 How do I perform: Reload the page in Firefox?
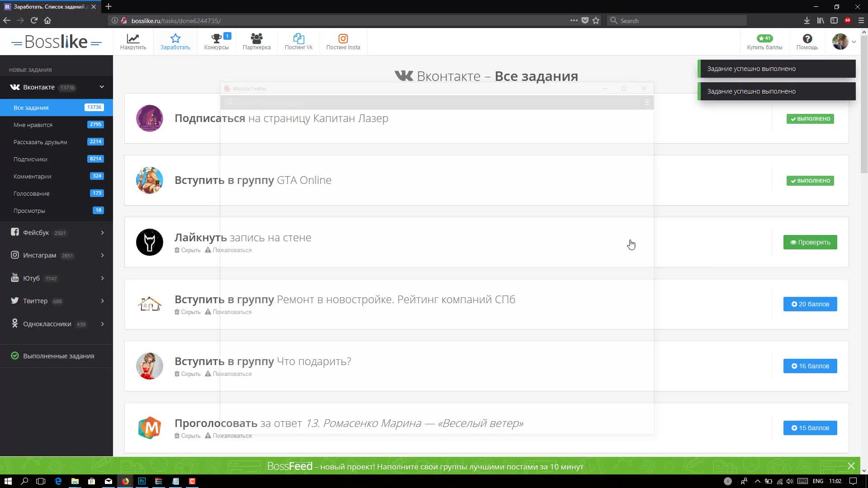tap(34, 20)
